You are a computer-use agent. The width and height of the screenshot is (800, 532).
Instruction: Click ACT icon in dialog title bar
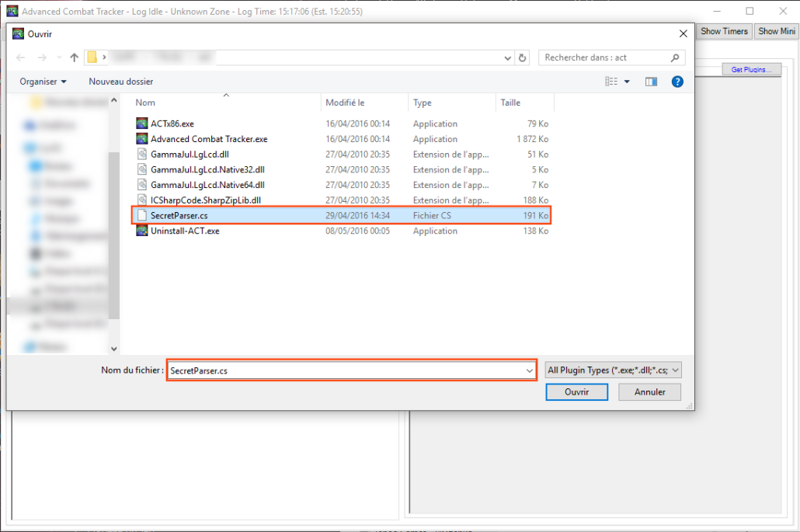point(19,33)
